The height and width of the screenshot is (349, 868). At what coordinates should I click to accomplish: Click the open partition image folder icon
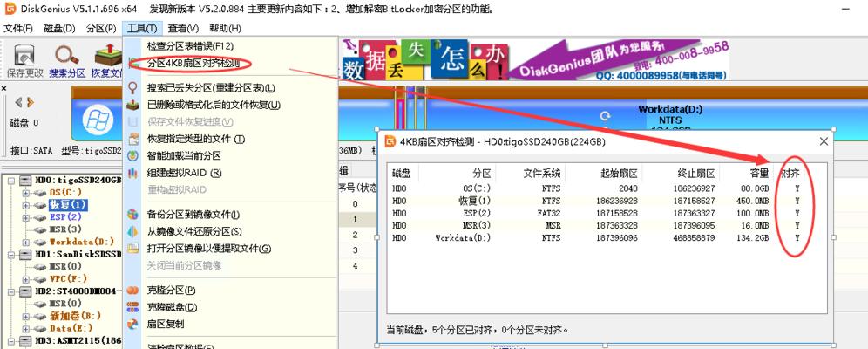point(132,248)
